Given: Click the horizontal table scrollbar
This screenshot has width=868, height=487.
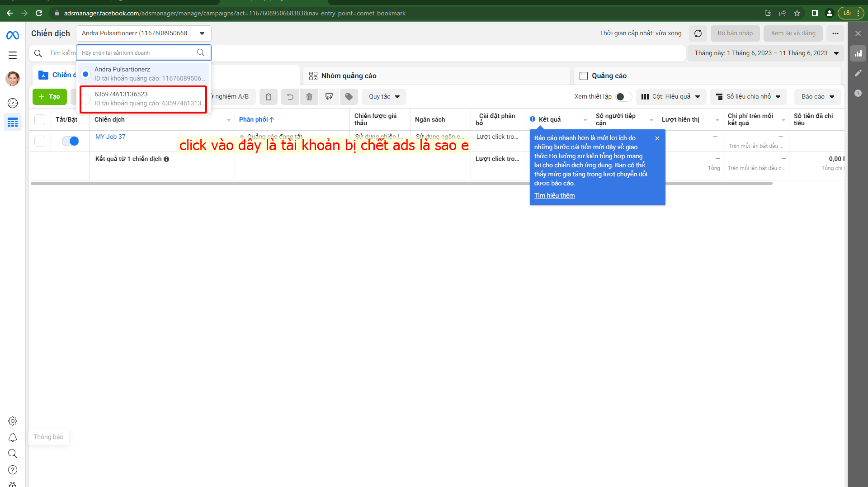Looking at the screenshot, I should click(401, 184).
